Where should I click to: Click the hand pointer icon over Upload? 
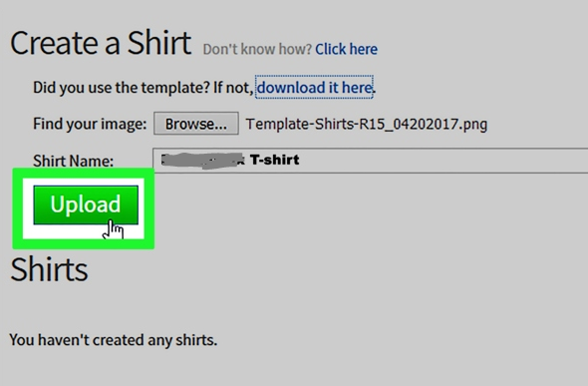point(113,229)
